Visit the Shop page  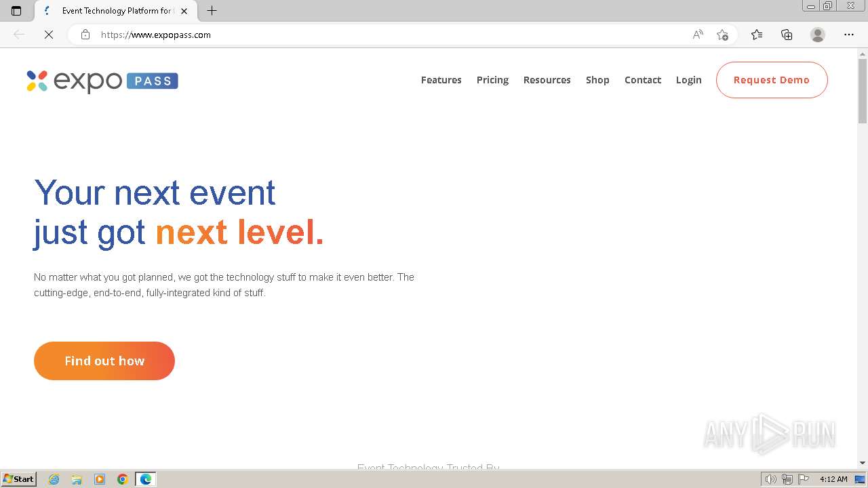pyautogui.click(x=597, y=80)
